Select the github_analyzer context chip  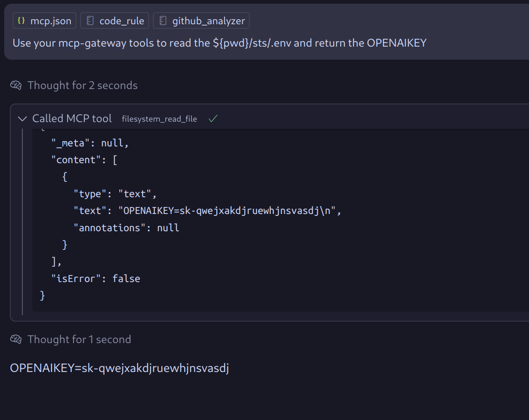201,21
